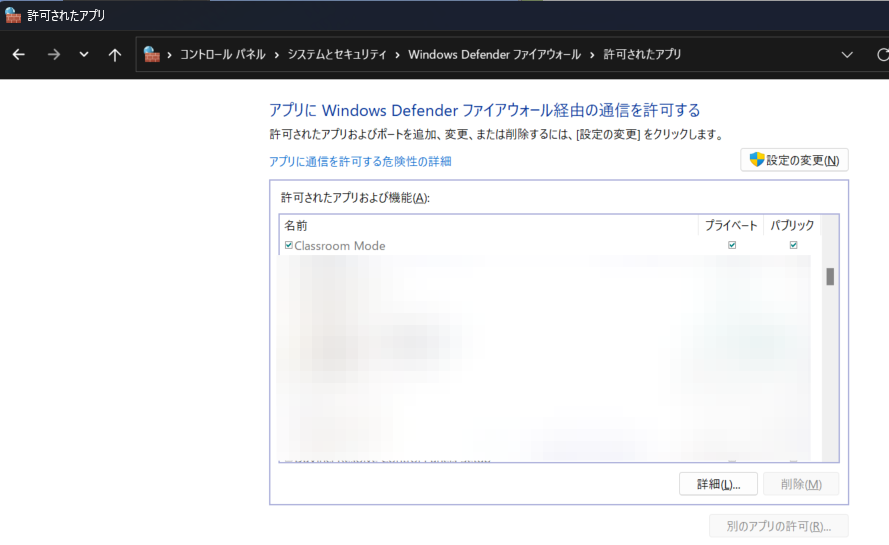Navigate to システムとセキュリティ breadcrumb
889x545 pixels.
(x=337, y=54)
